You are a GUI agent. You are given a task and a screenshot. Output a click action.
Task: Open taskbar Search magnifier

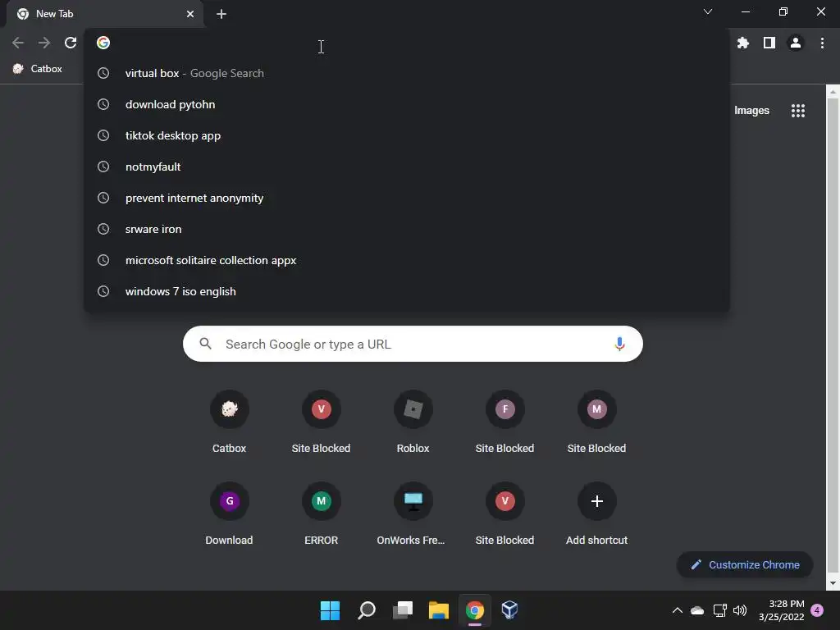pyautogui.click(x=367, y=610)
